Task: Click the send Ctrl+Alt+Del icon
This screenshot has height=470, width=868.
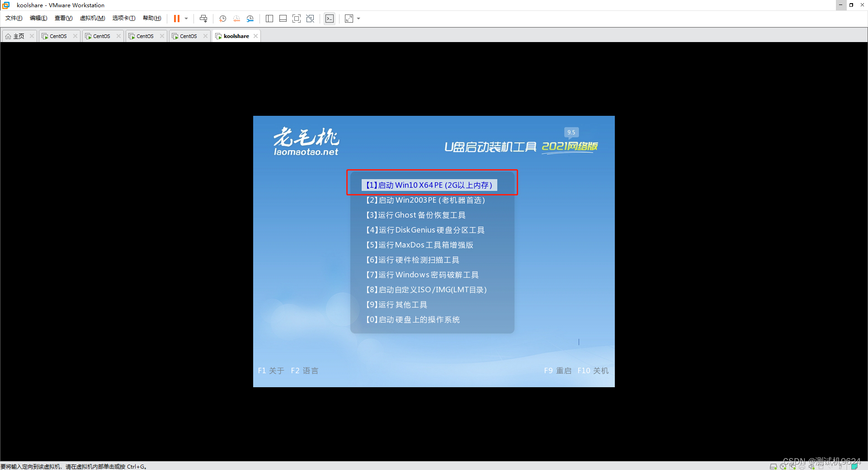Action: tap(203, 19)
